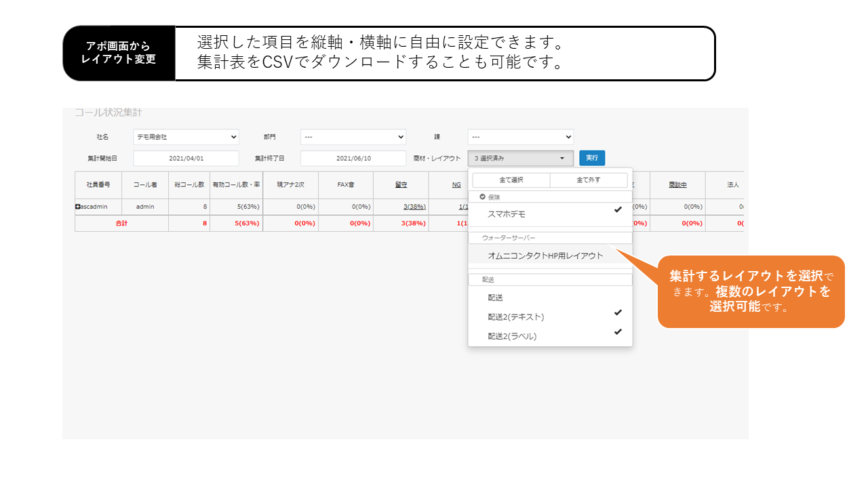
Task: Click the コール者 column header
Action: tap(145, 184)
